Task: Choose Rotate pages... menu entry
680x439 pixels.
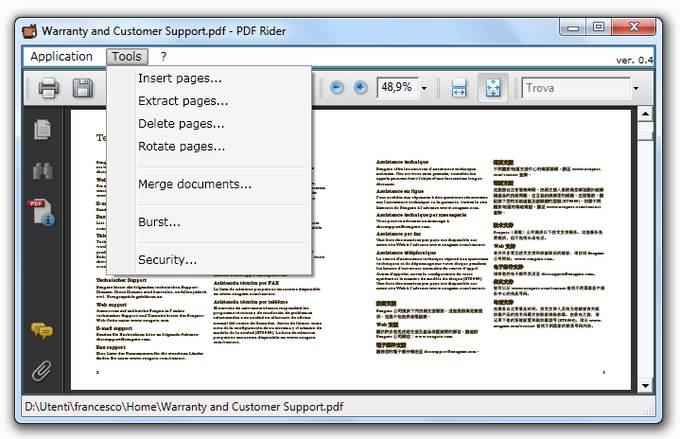Action: pyautogui.click(x=209, y=146)
